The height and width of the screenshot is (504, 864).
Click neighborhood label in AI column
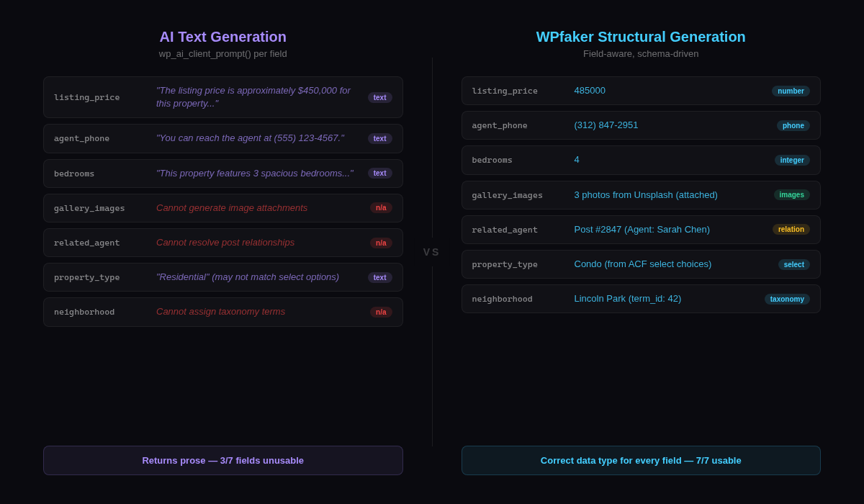(x=84, y=312)
